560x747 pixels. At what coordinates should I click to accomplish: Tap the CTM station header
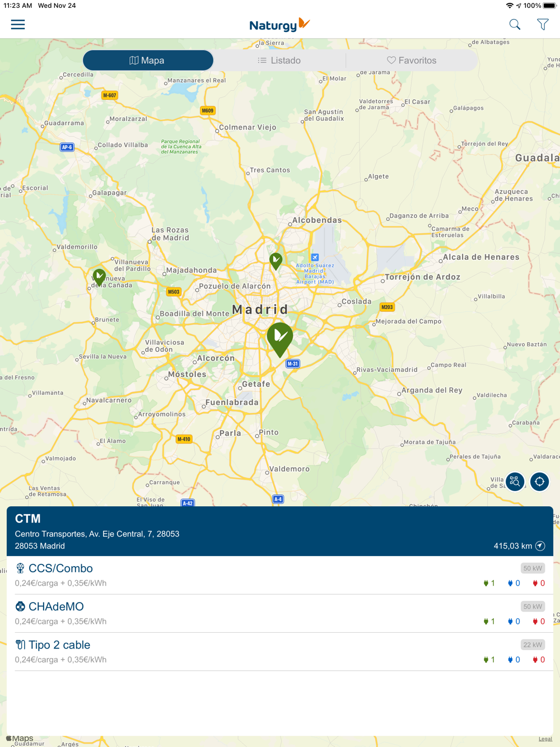pyautogui.click(x=280, y=531)
